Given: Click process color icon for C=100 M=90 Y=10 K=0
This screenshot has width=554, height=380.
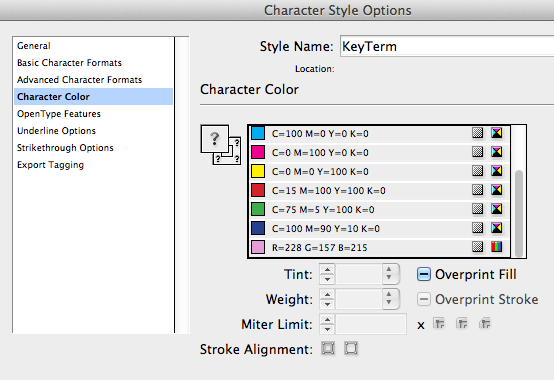Looking at the screenshot, I should pyautogui.click(x=477, y=228).
